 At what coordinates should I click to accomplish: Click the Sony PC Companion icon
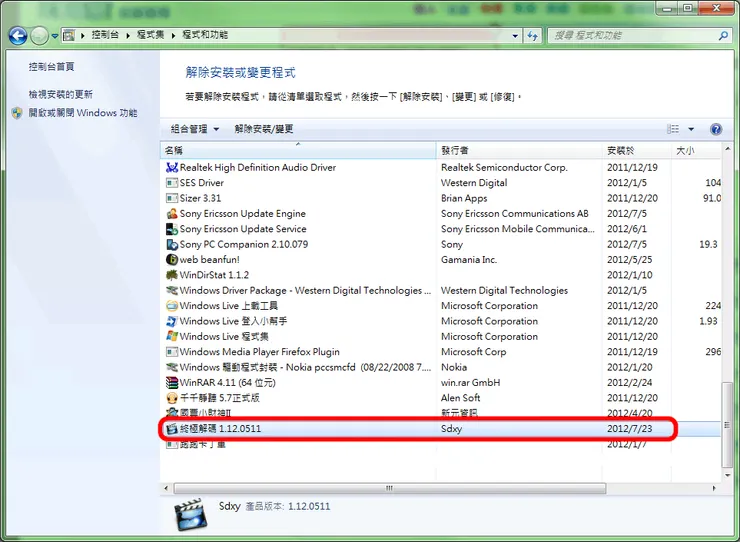(172, 244)
